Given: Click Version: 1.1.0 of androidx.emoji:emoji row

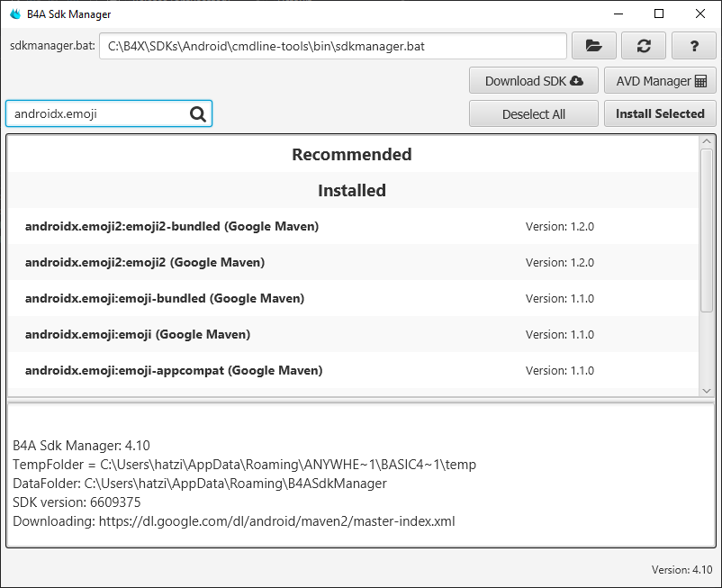Looking at the screenshot, I should coord(560,334).
